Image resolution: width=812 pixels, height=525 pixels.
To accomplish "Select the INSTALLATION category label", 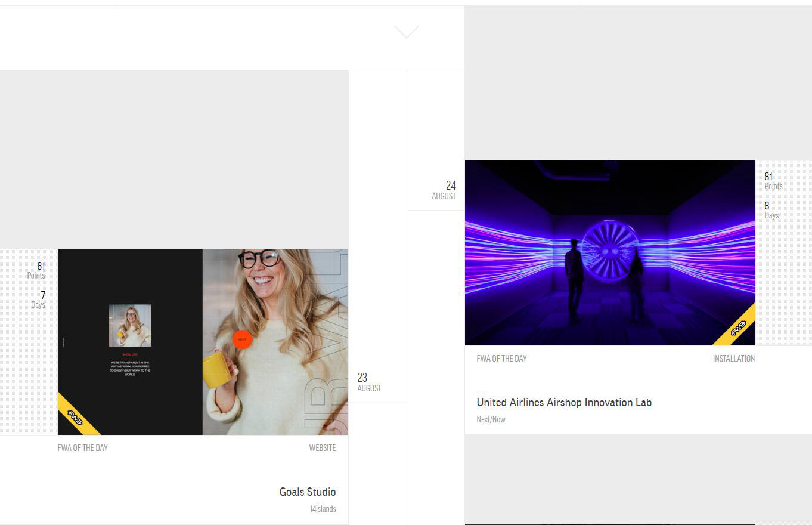I will pyautogui.click(x=734, y=359).
